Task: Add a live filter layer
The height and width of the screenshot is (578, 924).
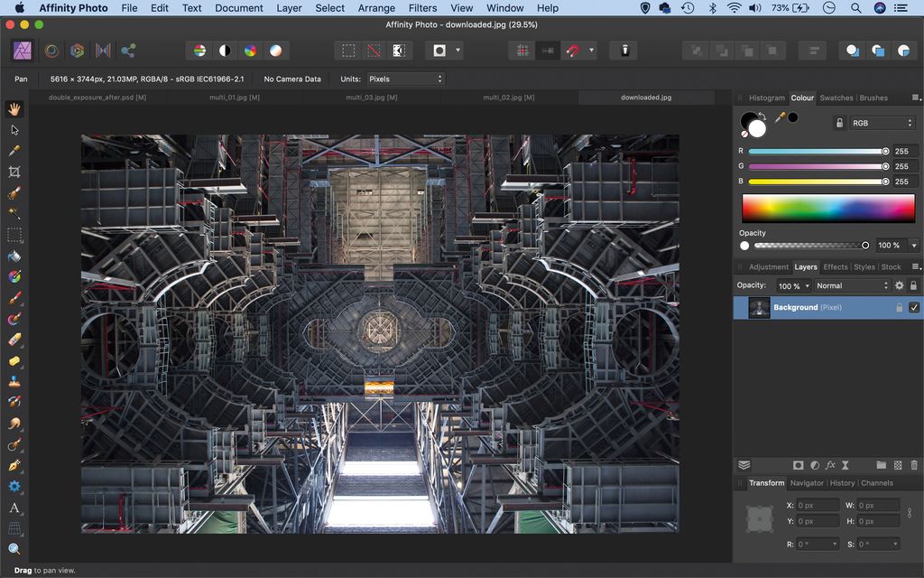Action: [829, 465]
